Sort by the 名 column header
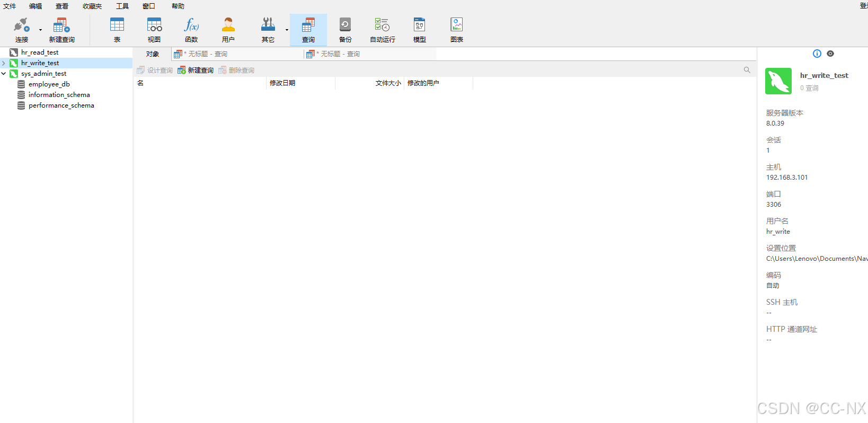Image resolution: width=868 pixels, height=423 pixels. point(200,83)
